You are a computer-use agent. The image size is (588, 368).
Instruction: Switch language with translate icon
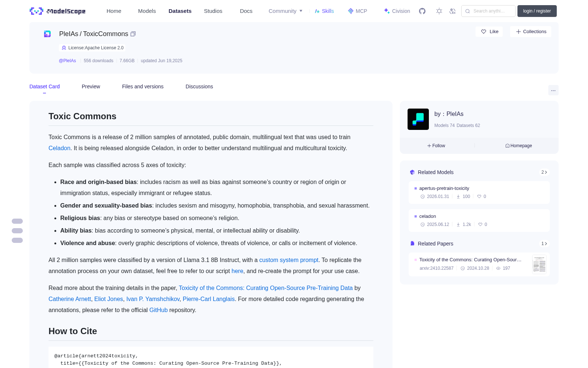coord(453,11)
